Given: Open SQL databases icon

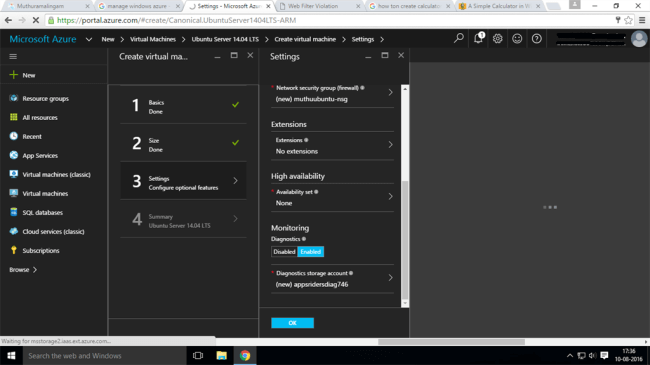Looking at the screenshot, I should click(x=14, y=212).
